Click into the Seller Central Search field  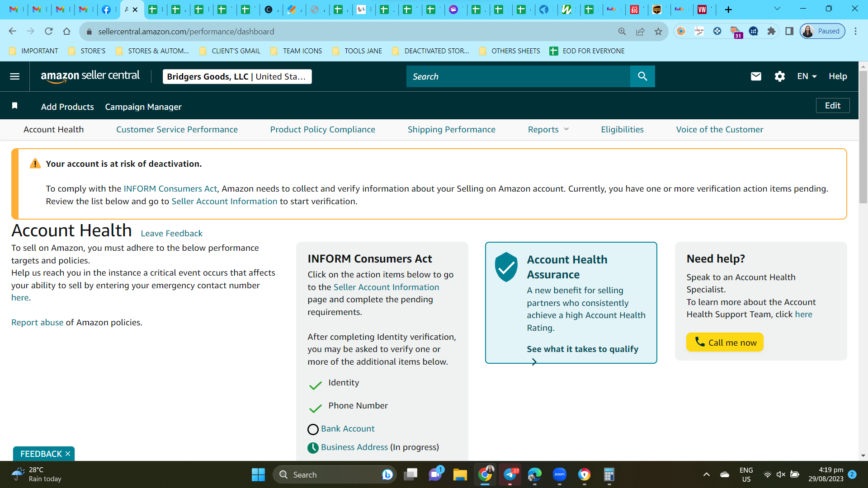pyautogui.click(x=518, y=76)
